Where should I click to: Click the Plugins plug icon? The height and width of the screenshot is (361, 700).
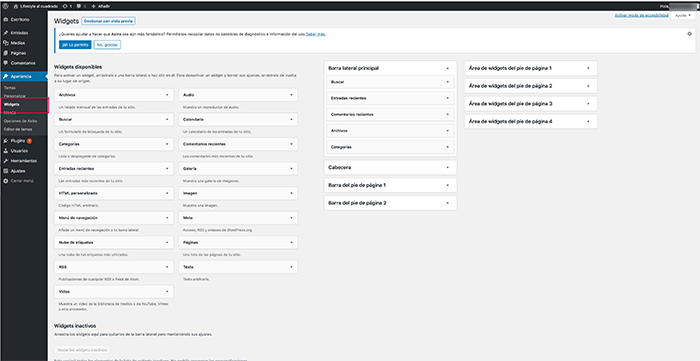(5, 141)
